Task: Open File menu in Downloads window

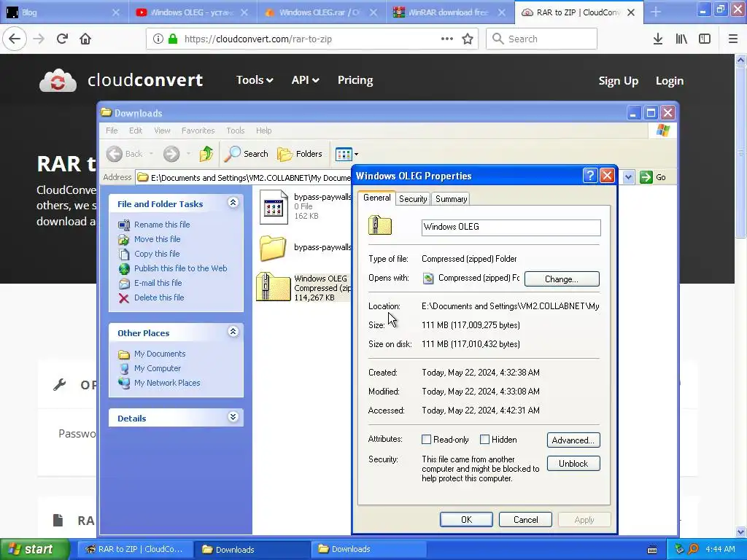Action: tap(112, 131)
